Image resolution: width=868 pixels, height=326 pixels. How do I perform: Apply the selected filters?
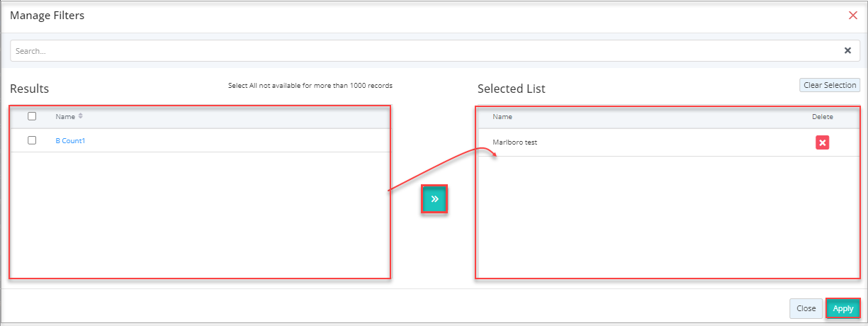(x=842, y=308)
